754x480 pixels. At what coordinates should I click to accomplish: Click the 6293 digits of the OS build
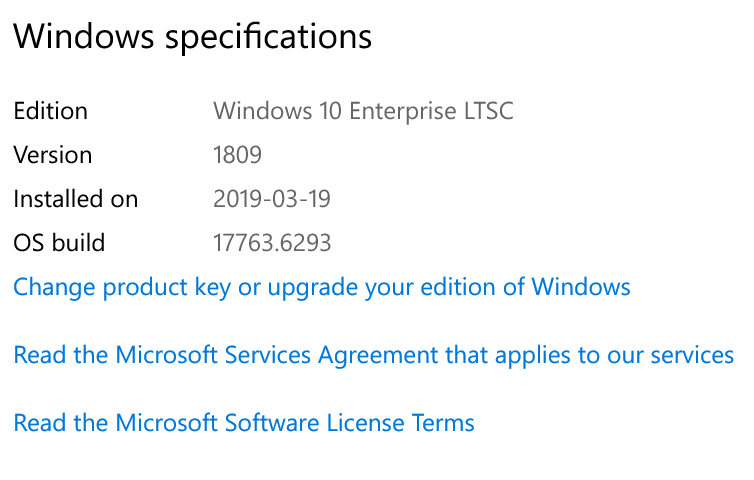304,243
